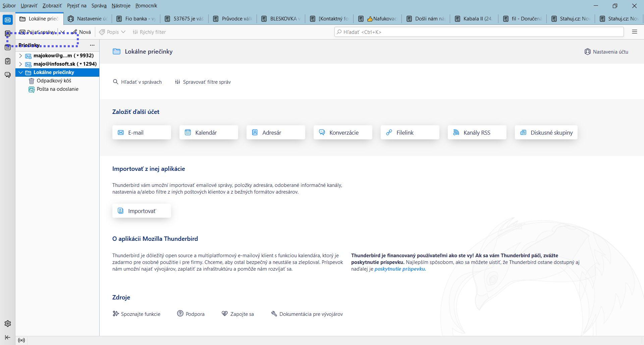Open Zapojte sa link
Screen dimensions: 644x345
coord(238,314)
